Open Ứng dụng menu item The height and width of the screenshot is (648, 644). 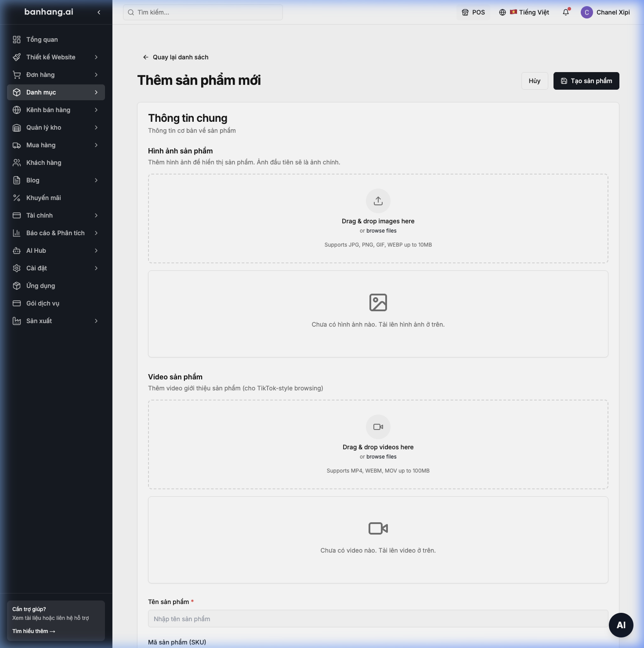(x=56, y=286)
